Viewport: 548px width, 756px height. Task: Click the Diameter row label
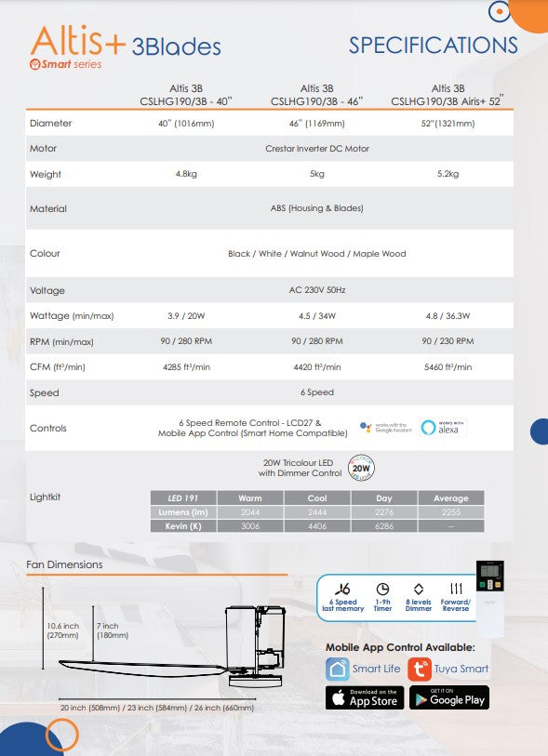(x=50, y=124)
